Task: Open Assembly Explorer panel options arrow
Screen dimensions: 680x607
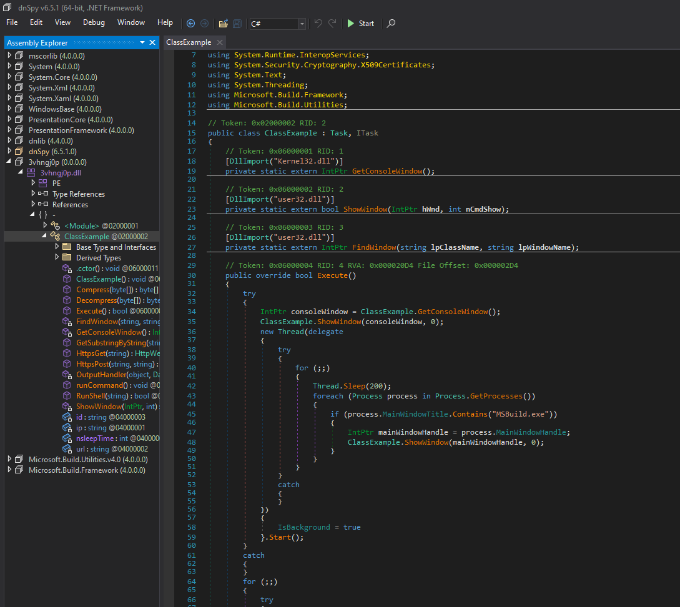Action: pyautogui.click(x=141, y=43)
